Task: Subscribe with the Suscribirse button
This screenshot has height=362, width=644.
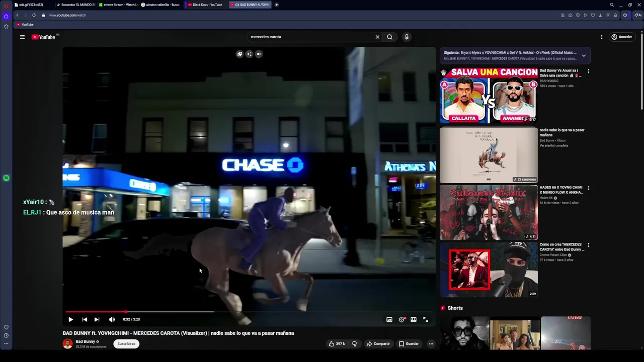Action: (126, 344)
